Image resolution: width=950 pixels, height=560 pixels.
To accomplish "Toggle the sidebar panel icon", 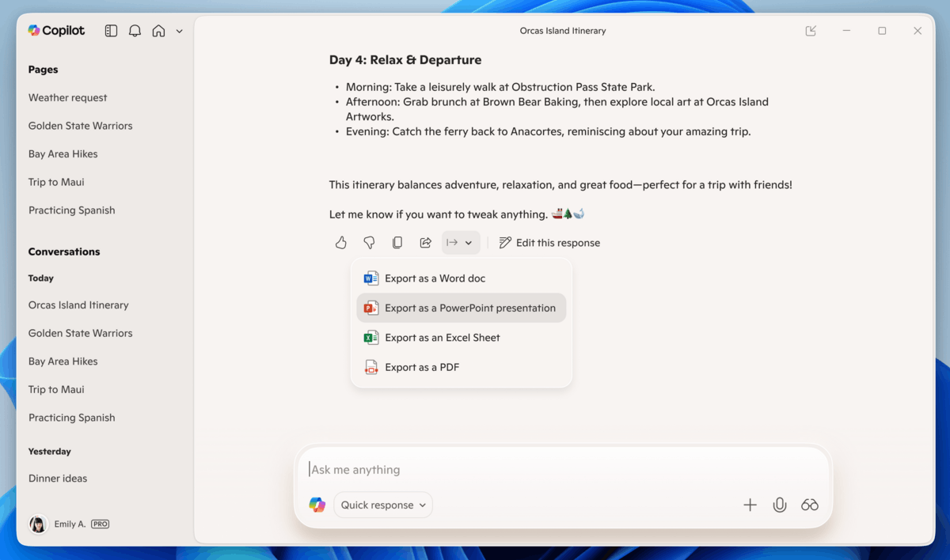I will tap(111, 31).
